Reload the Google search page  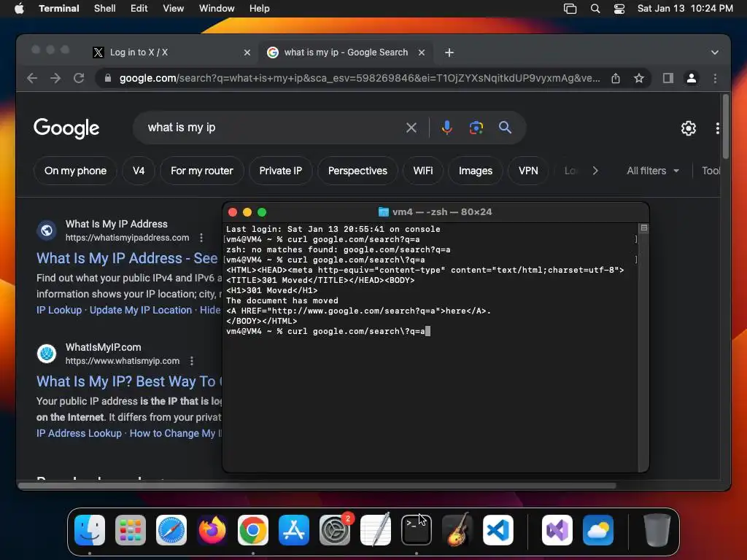[x=79, y=78]
